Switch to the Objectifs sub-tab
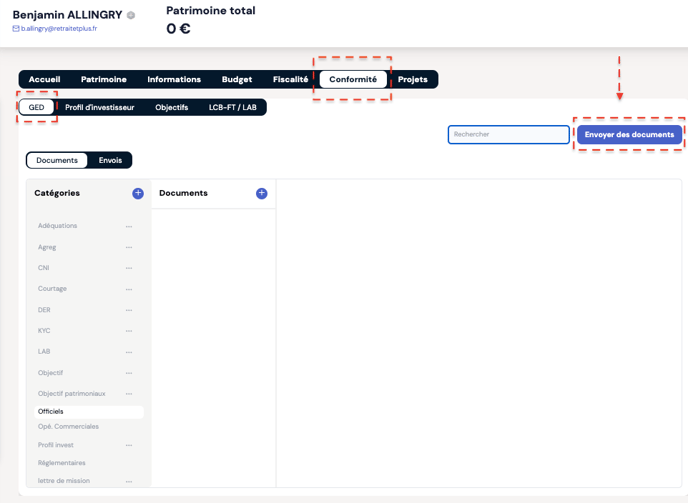688x503 pixels. (x=172, y=107)
